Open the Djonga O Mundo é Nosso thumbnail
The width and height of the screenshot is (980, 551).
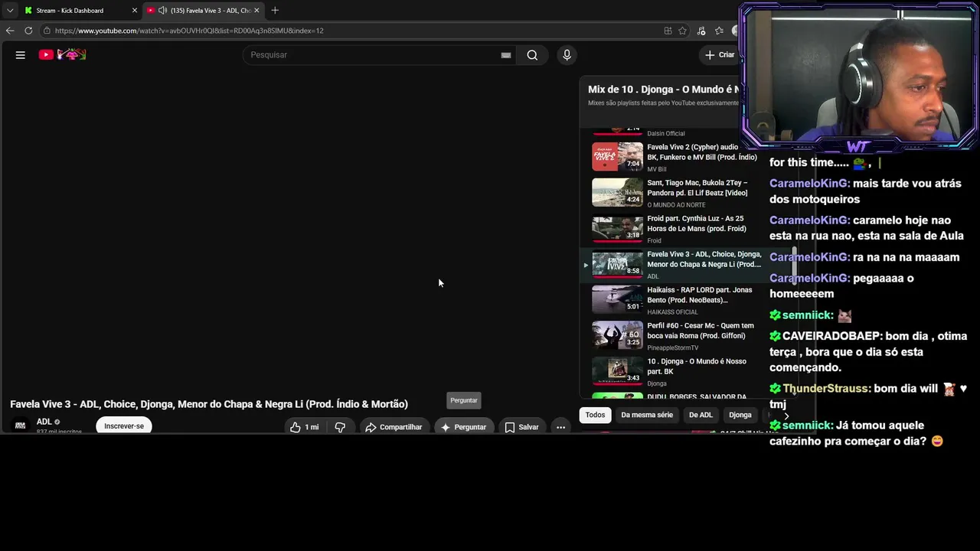point(618,371)
